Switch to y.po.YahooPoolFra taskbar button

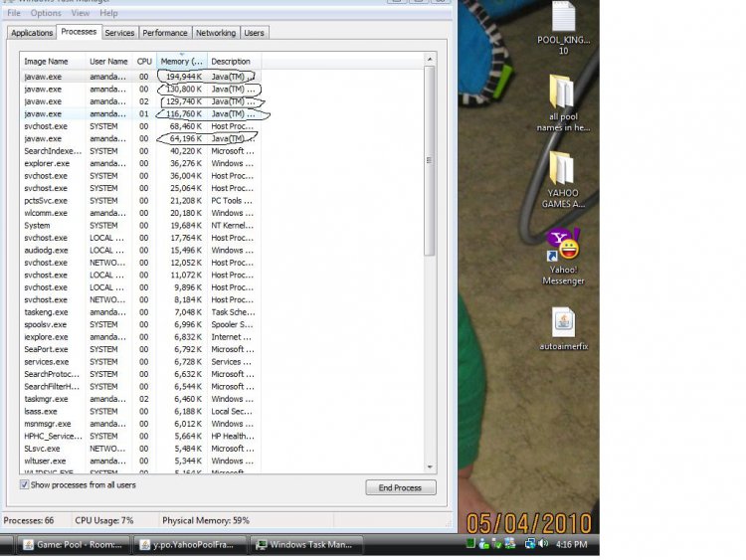coord(189,545)
